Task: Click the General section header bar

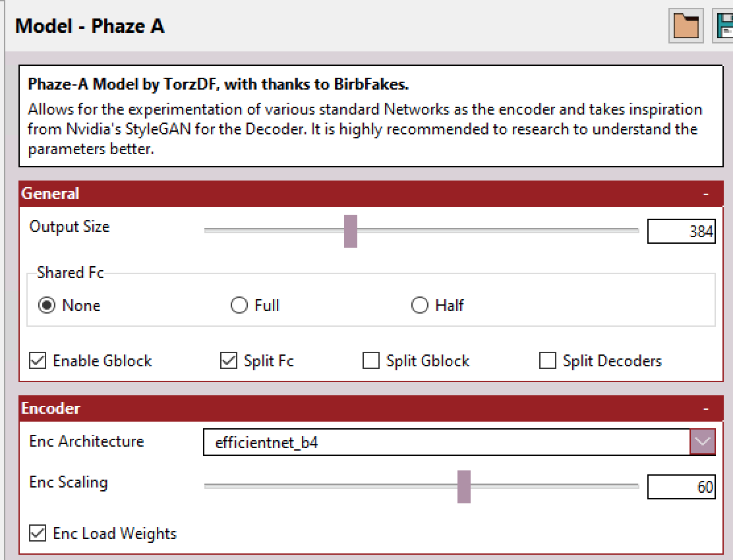Action: coord(371,194)
